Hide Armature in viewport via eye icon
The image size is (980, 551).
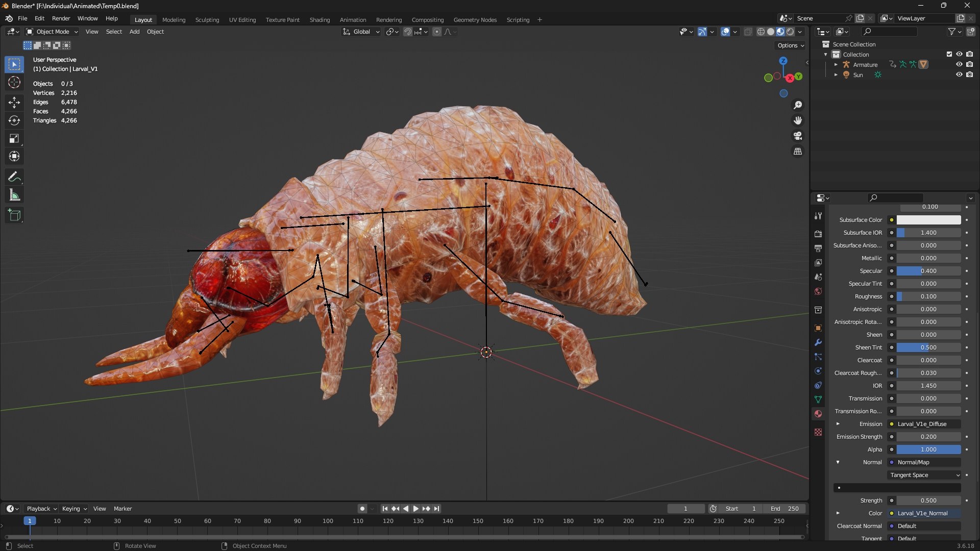pos(959,64)
